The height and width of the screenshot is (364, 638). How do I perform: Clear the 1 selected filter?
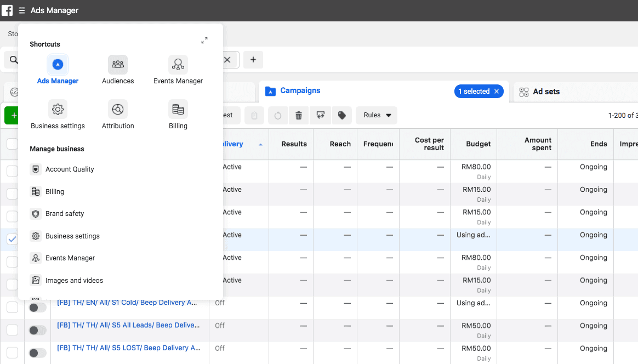(x=497, y=91)
